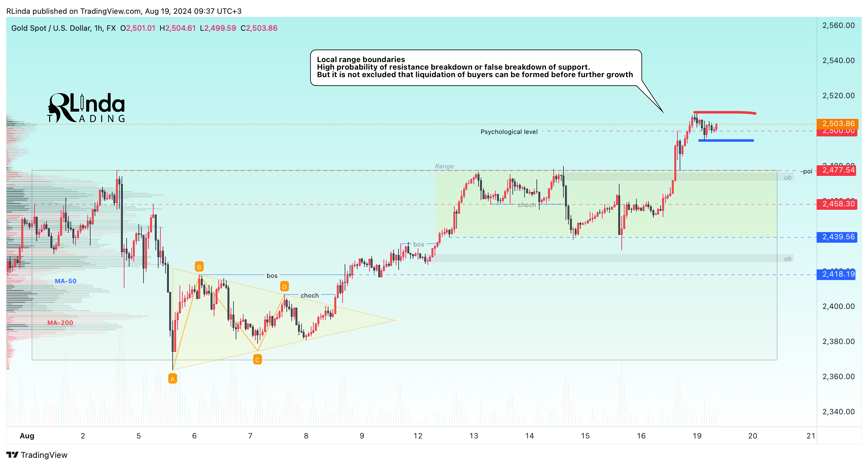Image resolution: width=868 pixels, height=466 pixels.
Task: Click the 2,360.00 price axis label
Action: (x=838, y=376)
